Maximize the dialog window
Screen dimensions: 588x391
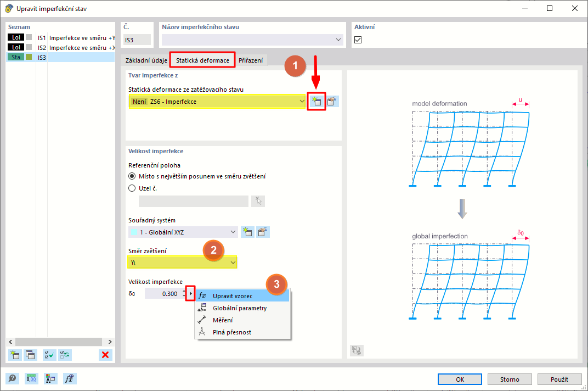point(550,8)
